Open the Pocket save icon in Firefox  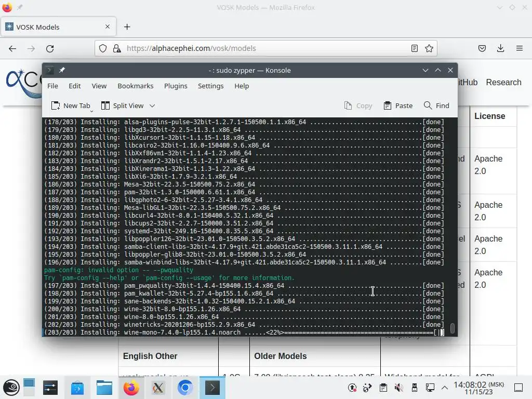482,48
